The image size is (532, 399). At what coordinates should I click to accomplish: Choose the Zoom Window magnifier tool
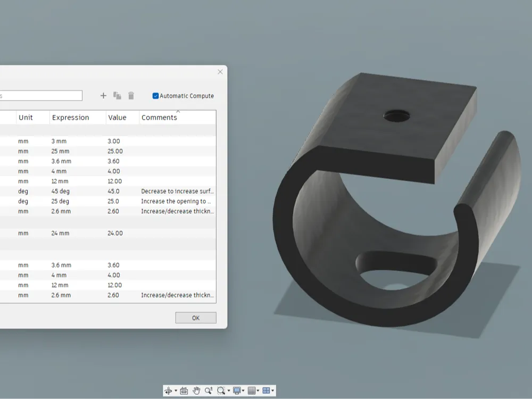click(221, 390)
